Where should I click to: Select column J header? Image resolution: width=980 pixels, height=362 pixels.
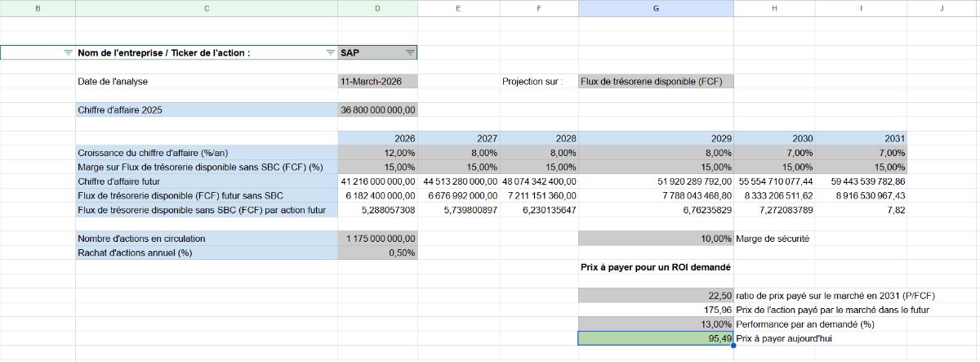click(x=942, y=8)
